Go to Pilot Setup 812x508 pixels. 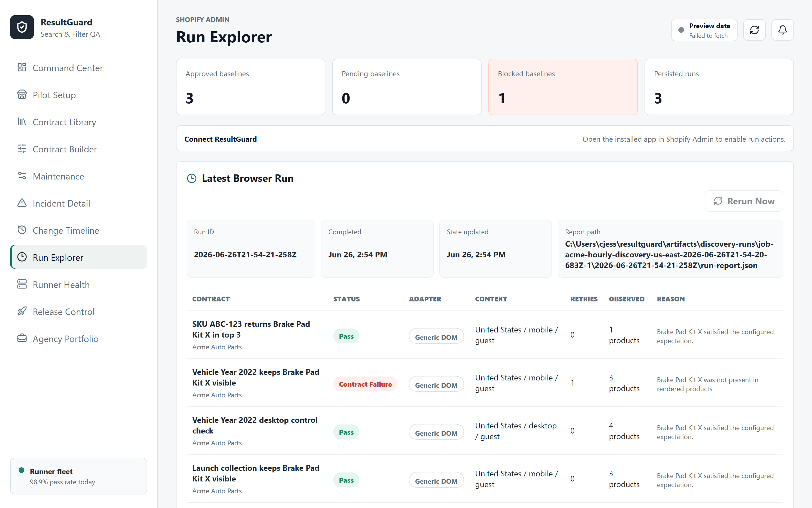tap(78, 95)
